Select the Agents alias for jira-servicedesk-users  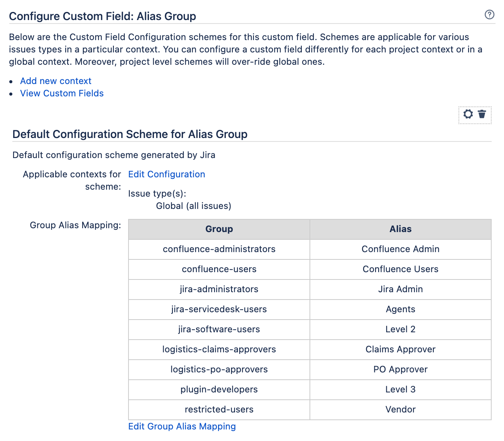pyautogui.click(x=400, y=309)
